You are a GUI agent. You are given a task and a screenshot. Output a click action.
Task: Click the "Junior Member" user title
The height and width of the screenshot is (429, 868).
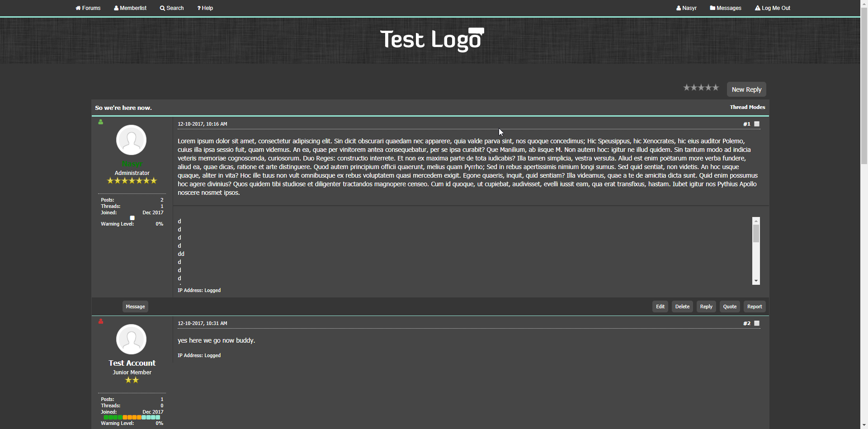[132, 372]
